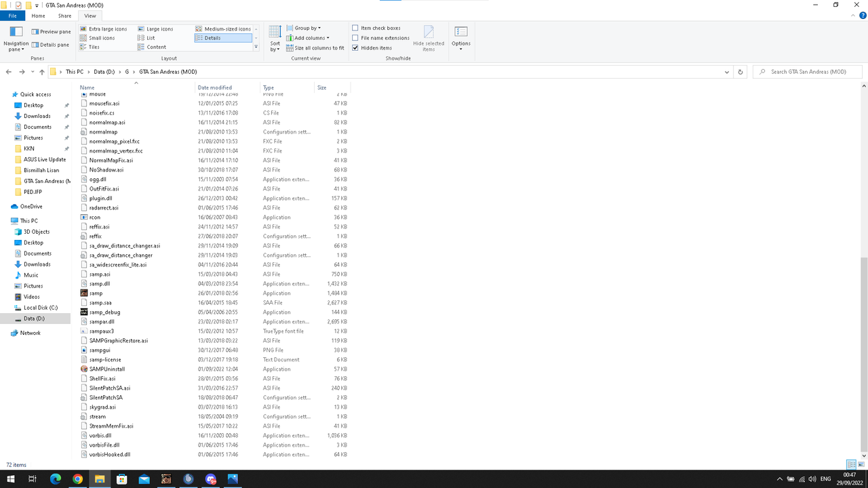Open folder Options

click(461, 37)
